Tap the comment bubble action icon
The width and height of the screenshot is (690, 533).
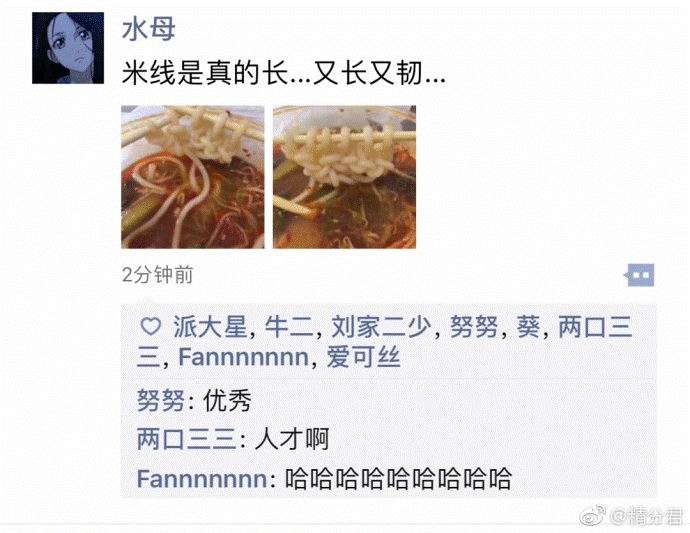[640, 275]
